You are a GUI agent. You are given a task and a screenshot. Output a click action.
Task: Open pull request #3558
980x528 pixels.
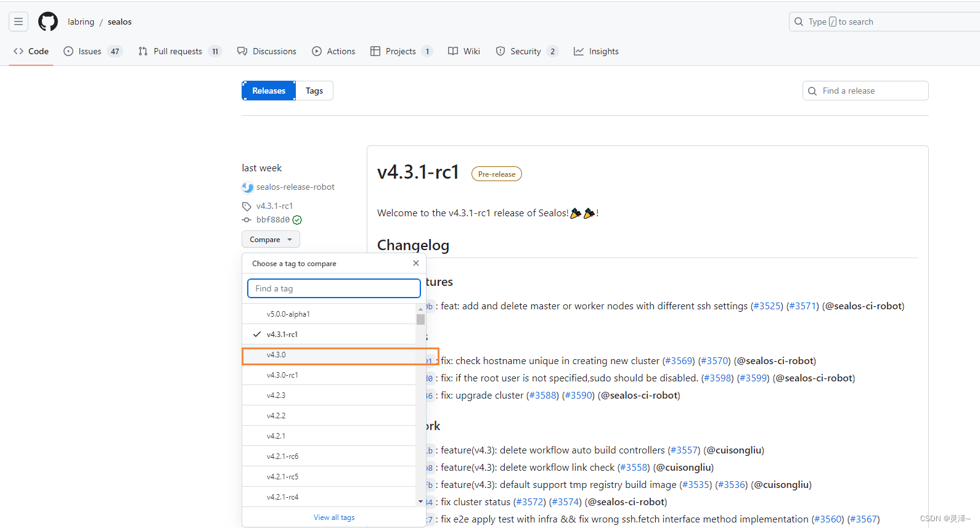pos(634,468)
